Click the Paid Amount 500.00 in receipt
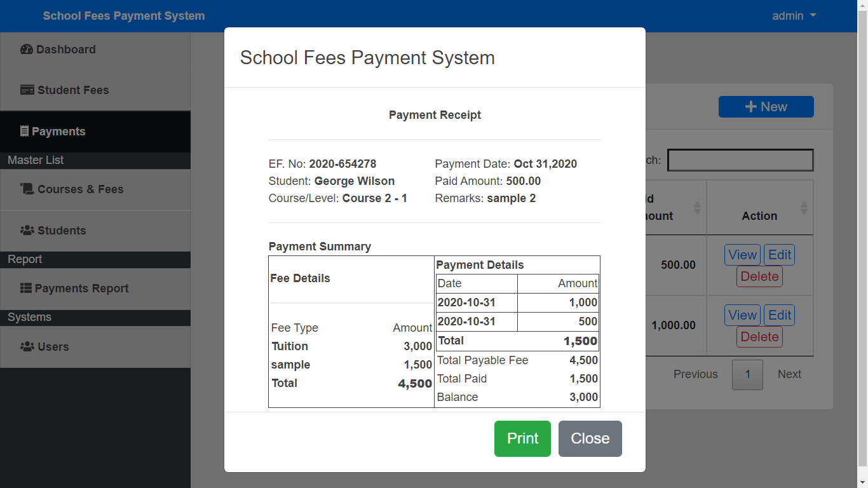The image size is (868, 488). [x=524, y=181]
